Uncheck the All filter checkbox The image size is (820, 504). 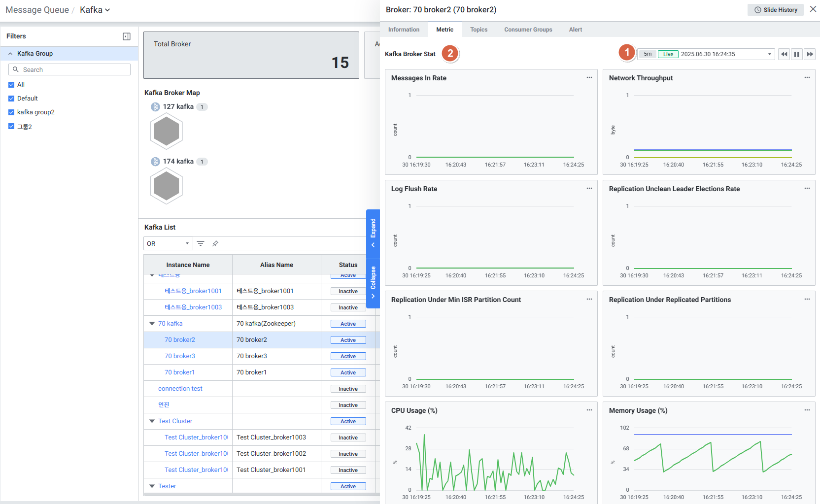11,85
